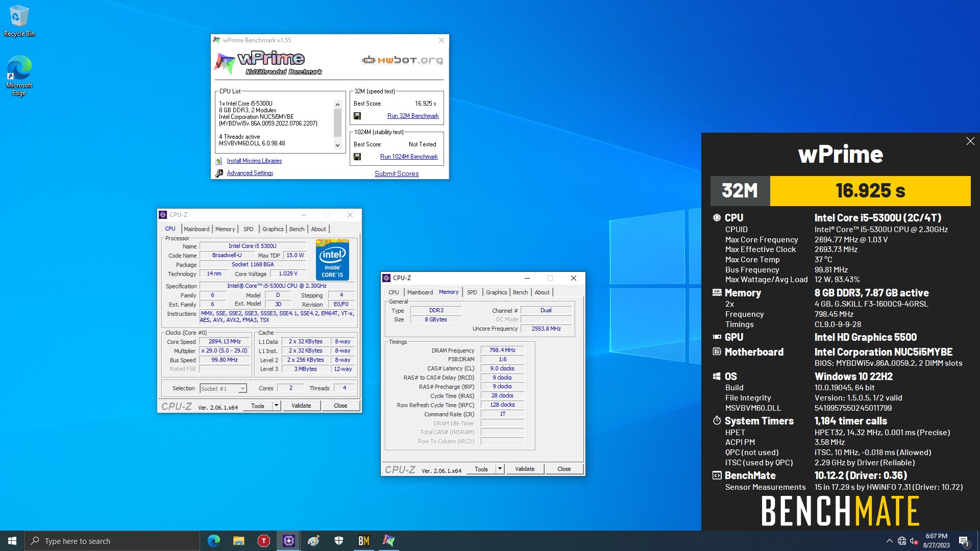
Task: Click the Intel Core i5 logo in CPU-Z
Action: click(x=332, y=260)
